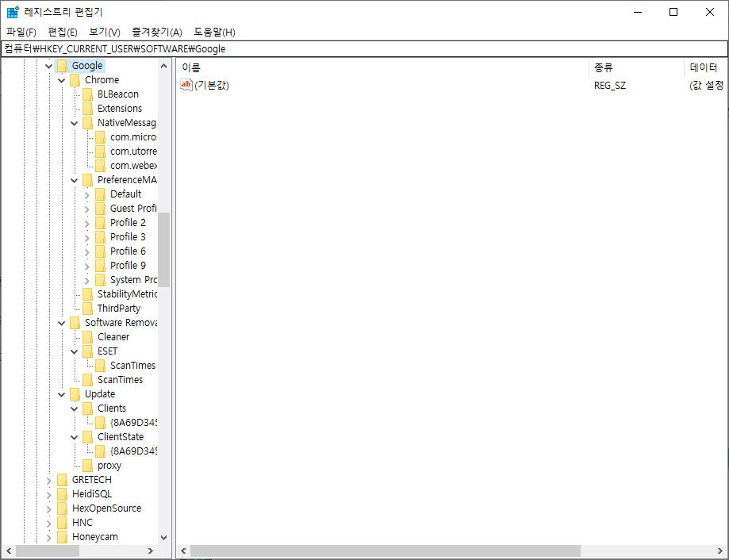The height and width of the screenshot is (560, 729).
Task: Open the 즐겨찾기(A) menu
Action: click(157, 32)
